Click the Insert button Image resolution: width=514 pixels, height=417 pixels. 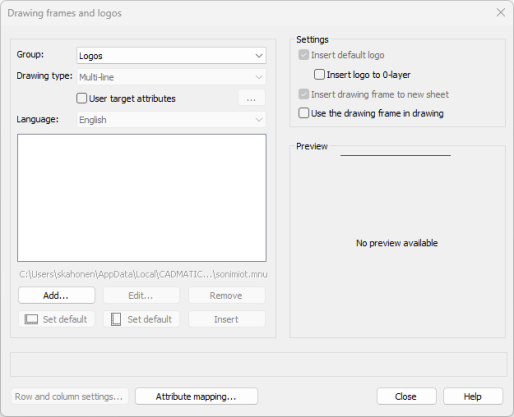pyautogui.click(x=227, y=319)
